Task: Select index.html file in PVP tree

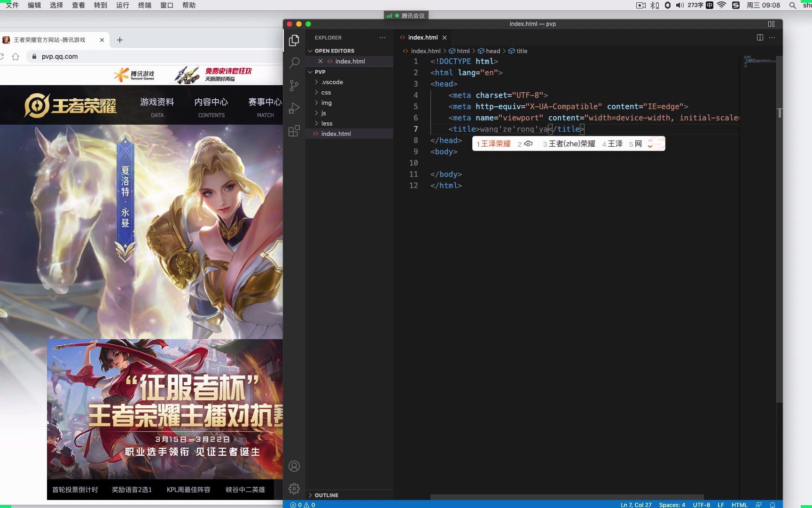Action: coord(349,134)
